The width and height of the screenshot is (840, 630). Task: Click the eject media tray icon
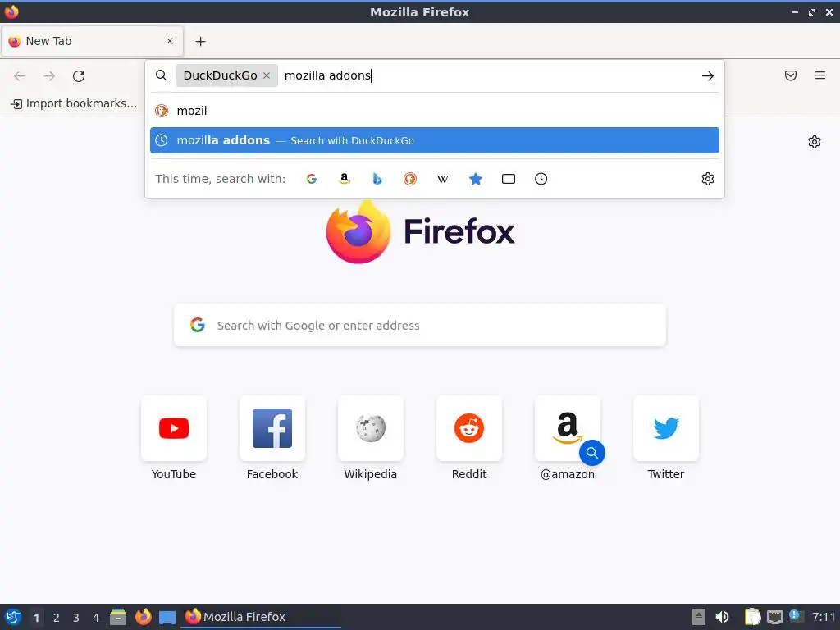click(x=699, y=617)
